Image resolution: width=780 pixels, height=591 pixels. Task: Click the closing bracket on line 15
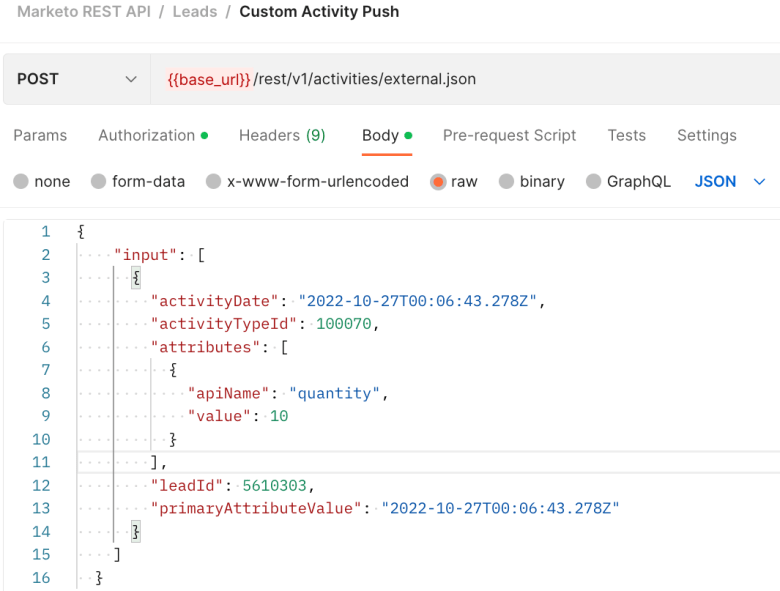click(x=117, y=554)
